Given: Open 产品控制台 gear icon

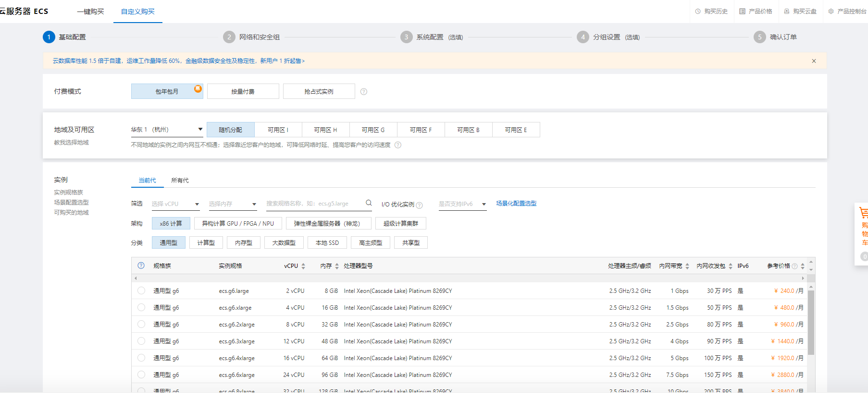Looking at the screenshot, I should (831, 11).
